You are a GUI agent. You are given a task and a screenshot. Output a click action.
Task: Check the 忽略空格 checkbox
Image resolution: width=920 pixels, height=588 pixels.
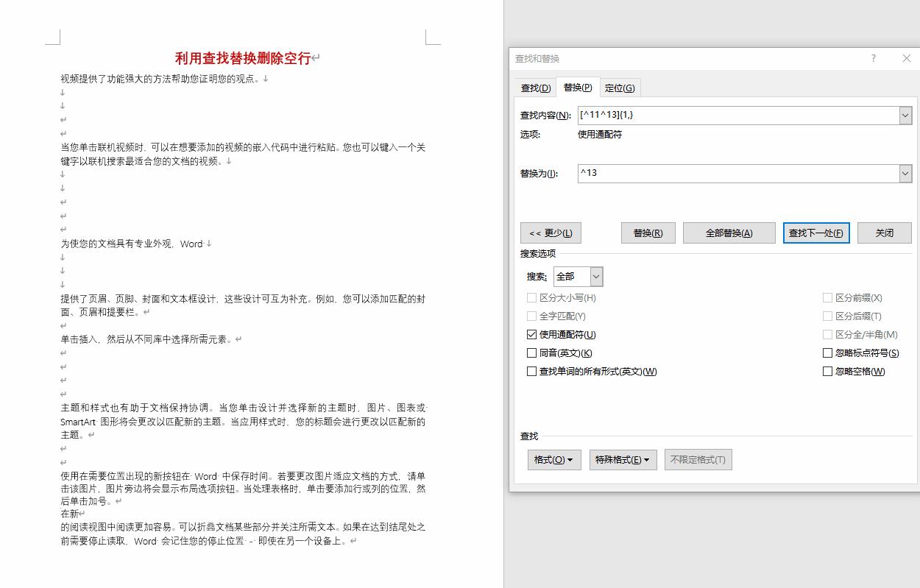[827, 371]
